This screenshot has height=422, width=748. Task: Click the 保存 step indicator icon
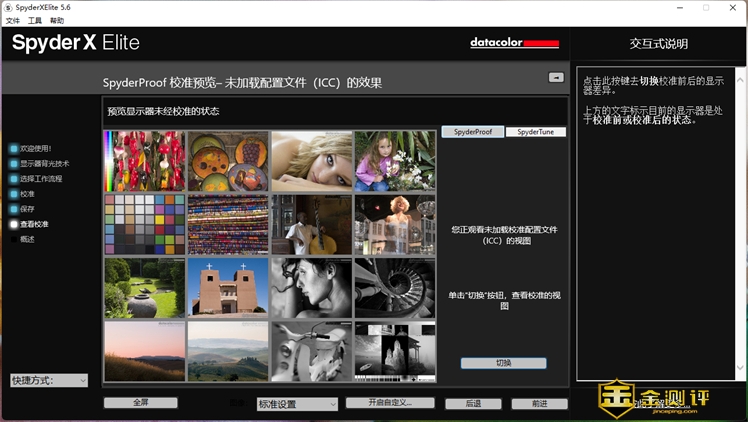[14, 209]
